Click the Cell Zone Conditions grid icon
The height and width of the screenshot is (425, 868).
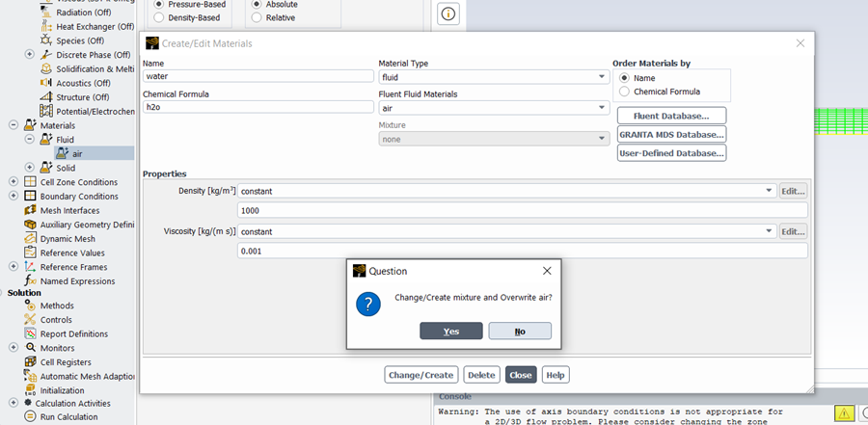click(x=31, y=182)
